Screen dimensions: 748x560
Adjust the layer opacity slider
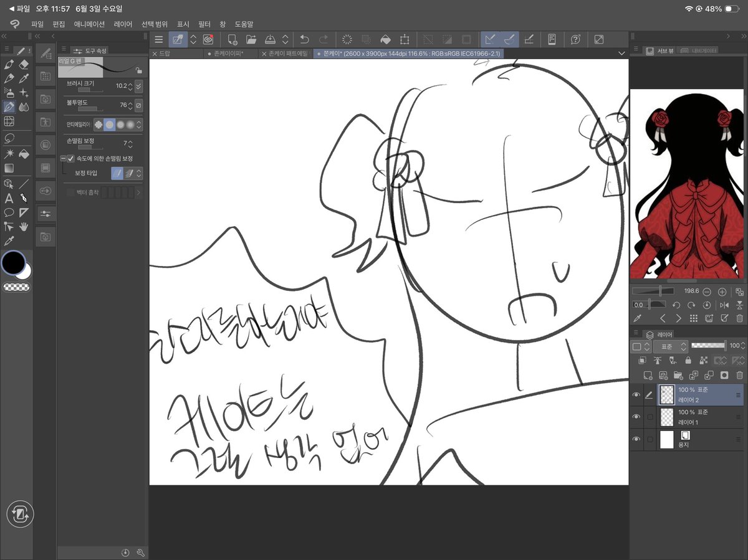pos(709,345)
